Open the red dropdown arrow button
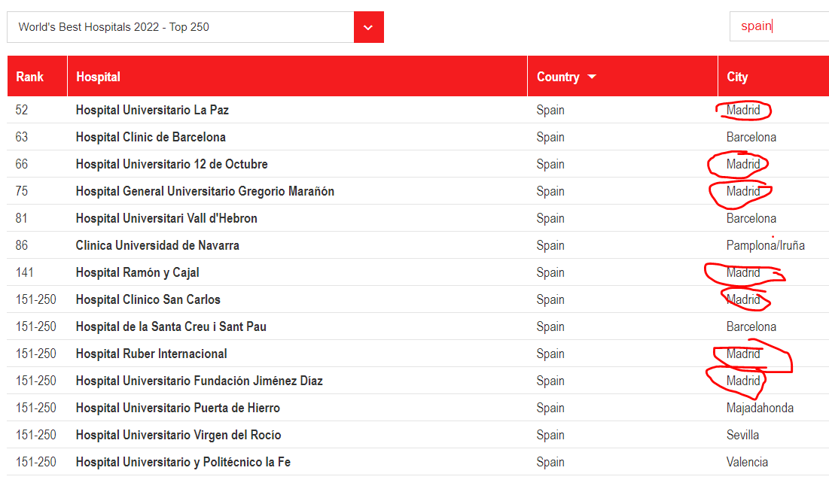The width and height of the screenshot is (829, 504). (368, 27)
